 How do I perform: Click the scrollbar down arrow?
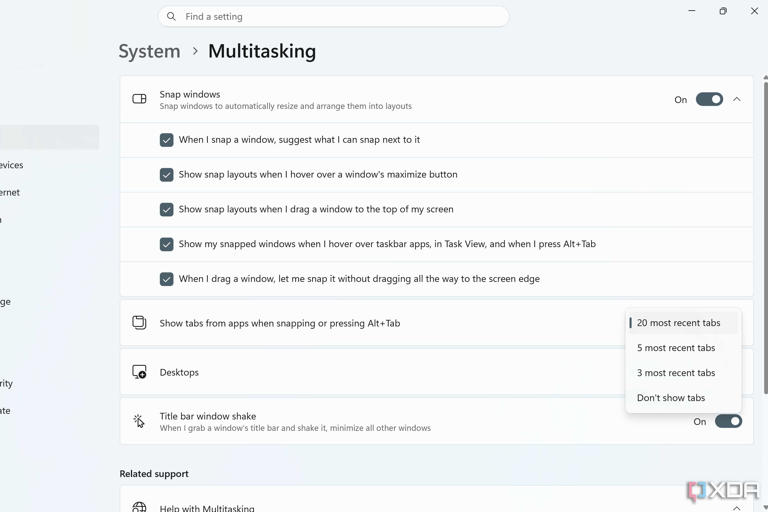[765, 508]
